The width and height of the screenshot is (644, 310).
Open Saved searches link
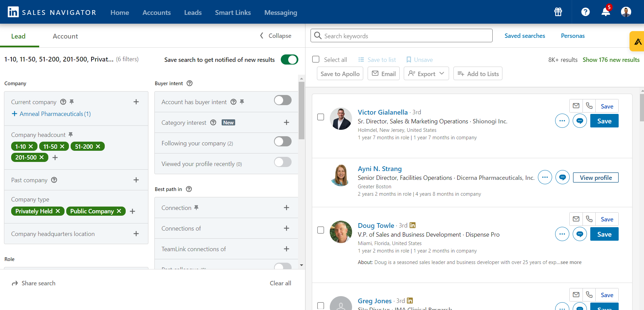[x=525, y=36]
